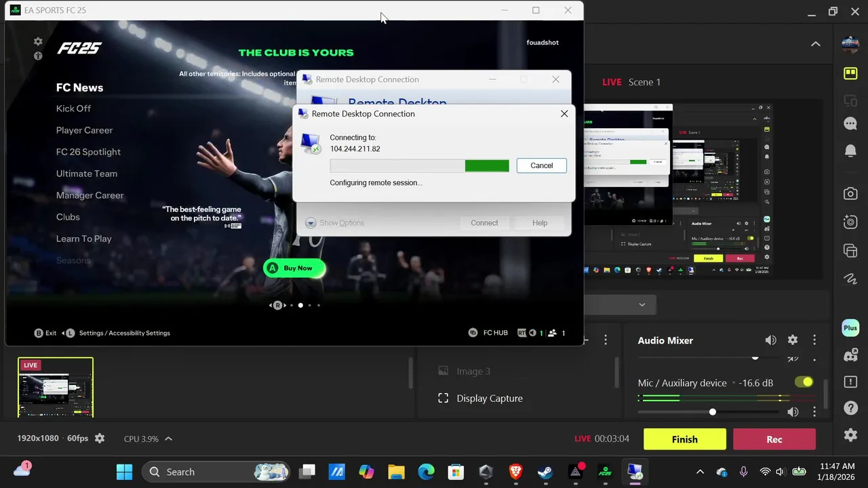The height and width of the screenshot is (488, 868).
Task: Disable the Mic / Auxiliary device toggle
Action: [x=804, y=382]
